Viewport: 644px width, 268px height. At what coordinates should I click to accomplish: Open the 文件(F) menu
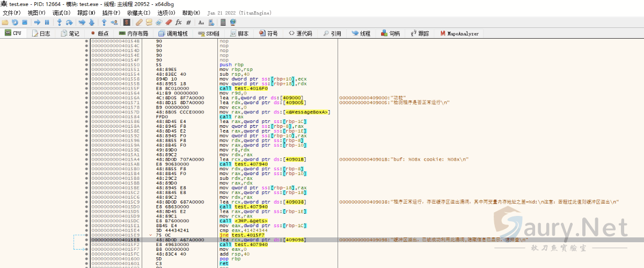click(x=12, y=12)
